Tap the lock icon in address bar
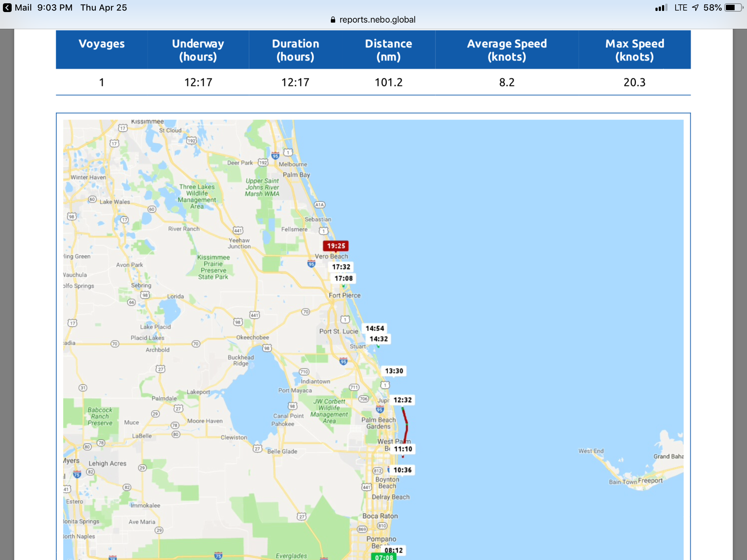Screen dimensions: 747x560 333,20
